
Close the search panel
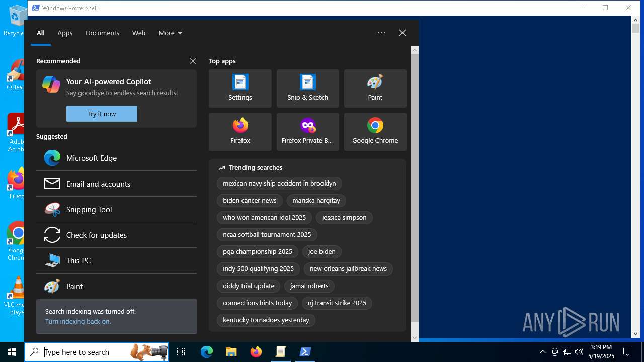(403, 33)
